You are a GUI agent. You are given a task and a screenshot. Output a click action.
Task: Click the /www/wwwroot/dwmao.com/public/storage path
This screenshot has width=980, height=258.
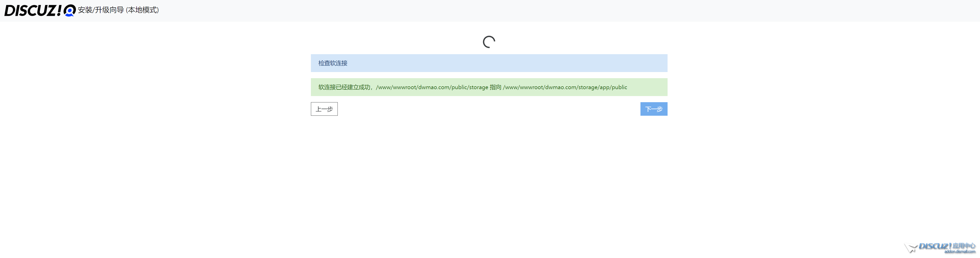point(432,87)
